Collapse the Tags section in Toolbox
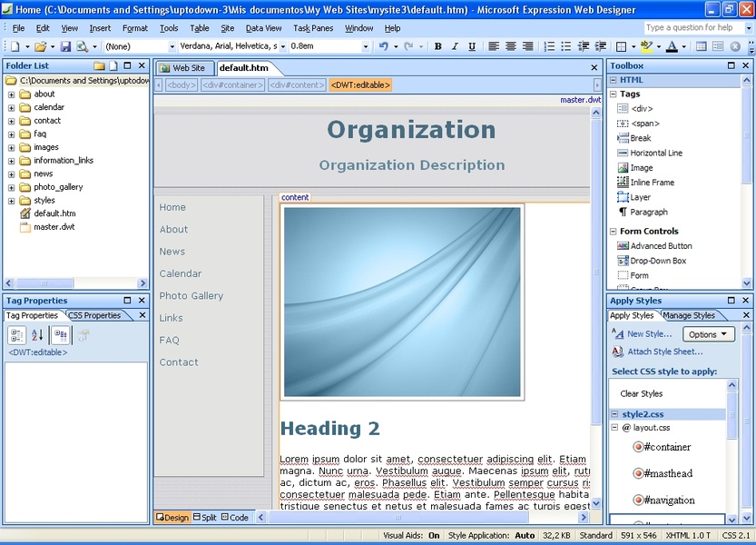The height and width of the screenshot is (545, 756). pyautogui.click(x=614, y=94)
